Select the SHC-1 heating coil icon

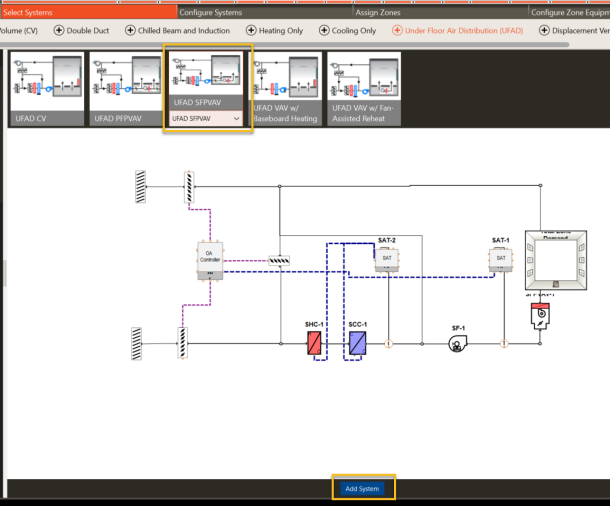click(x=314, y=343)
